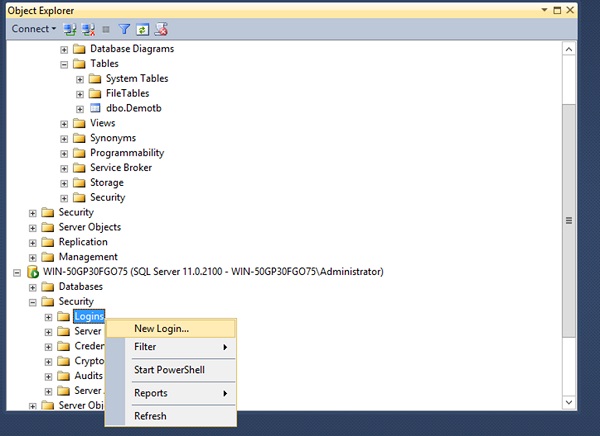Click the Connect Object Explorer icon

point(70,29)
